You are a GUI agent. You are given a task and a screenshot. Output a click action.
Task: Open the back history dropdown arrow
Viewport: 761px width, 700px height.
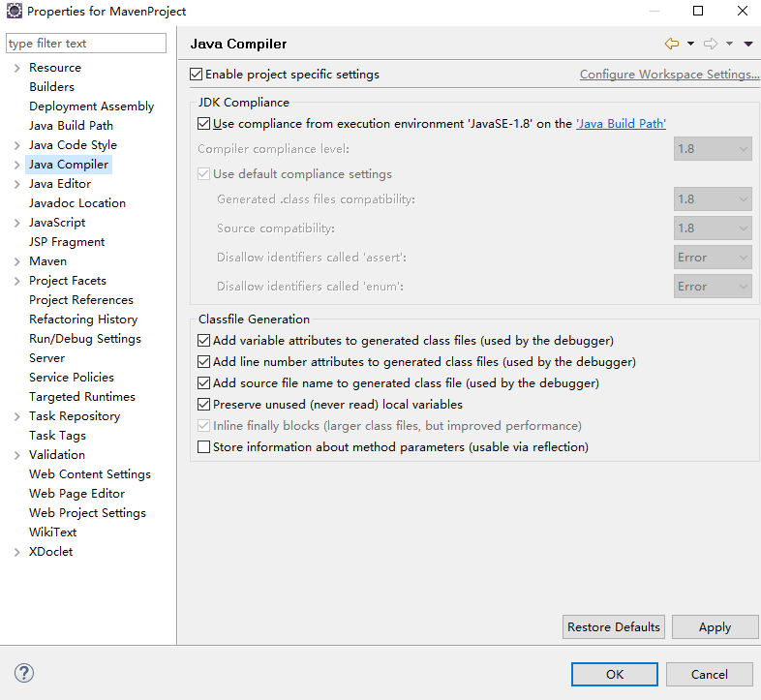[690, 44]
